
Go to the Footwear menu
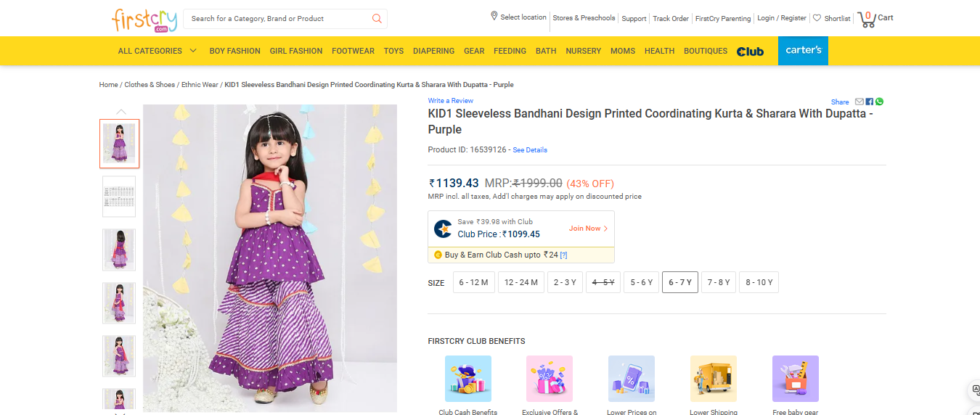click(353, 51)
